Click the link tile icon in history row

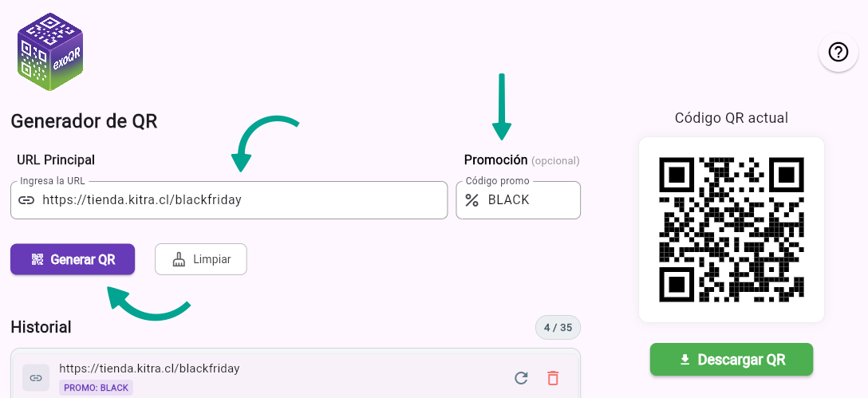(36, 378)
